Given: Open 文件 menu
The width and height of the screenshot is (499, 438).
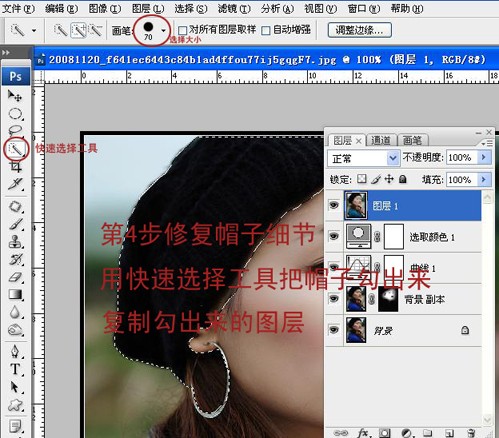Looking at the screenshot, I should tap(18, 8).
